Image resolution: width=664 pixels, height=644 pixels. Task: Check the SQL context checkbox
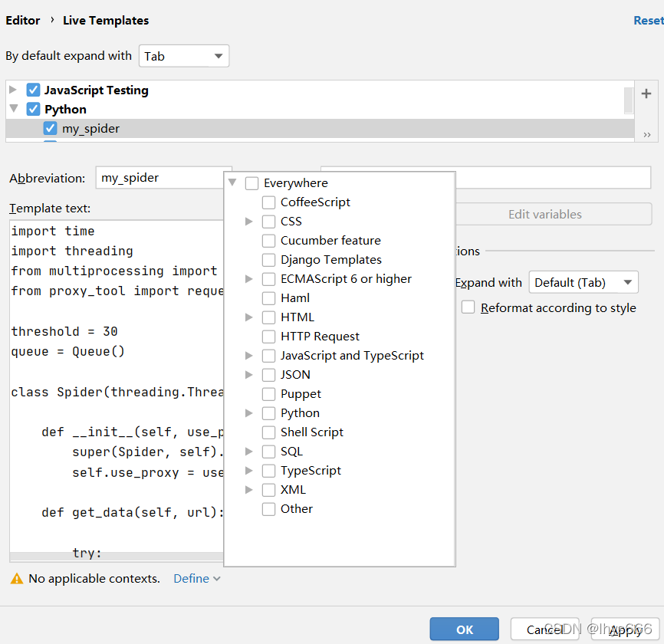(268, 452)
